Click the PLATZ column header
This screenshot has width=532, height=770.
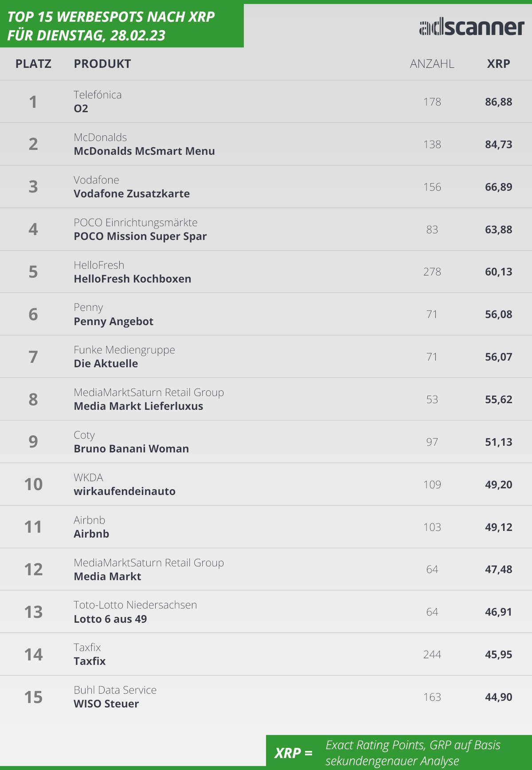tap(33, 64)
